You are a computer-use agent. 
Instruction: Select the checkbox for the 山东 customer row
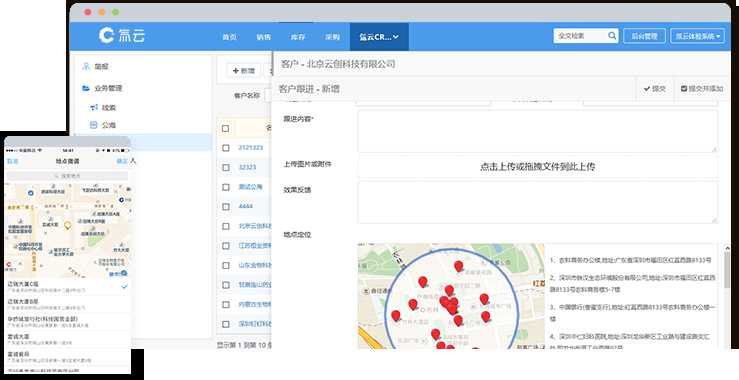226,265
